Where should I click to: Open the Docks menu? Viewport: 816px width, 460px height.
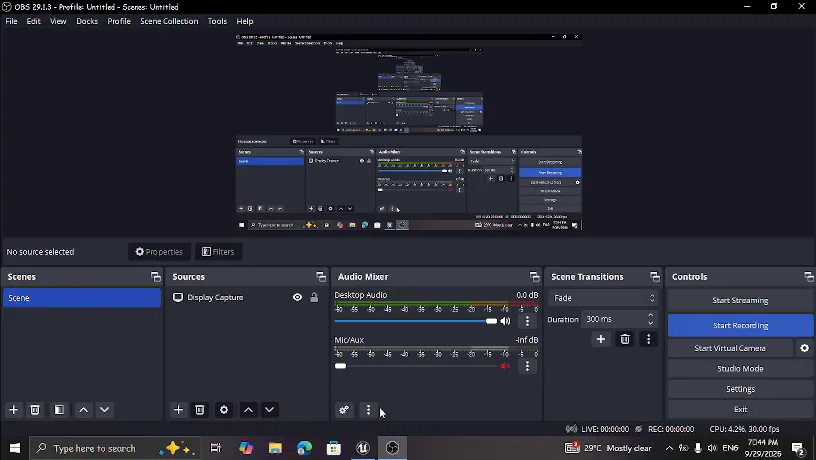coord(87,21)
